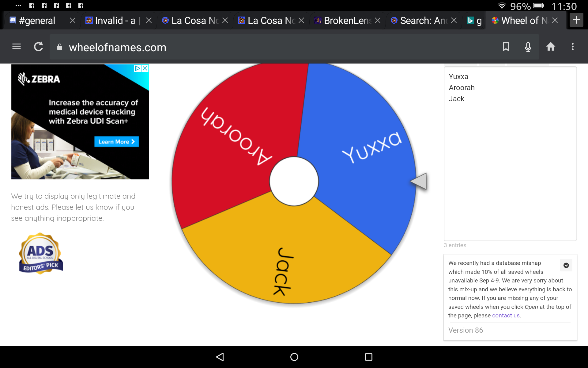Tap the Android recent apps button

pos(369,357)
